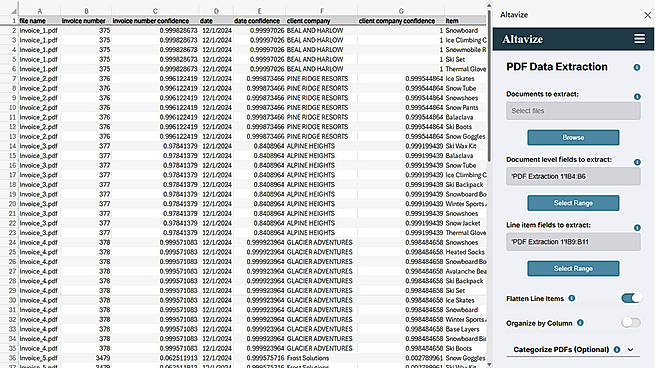Click the Invoice_4.pdf cell in row 24

[x=40, y=242]
